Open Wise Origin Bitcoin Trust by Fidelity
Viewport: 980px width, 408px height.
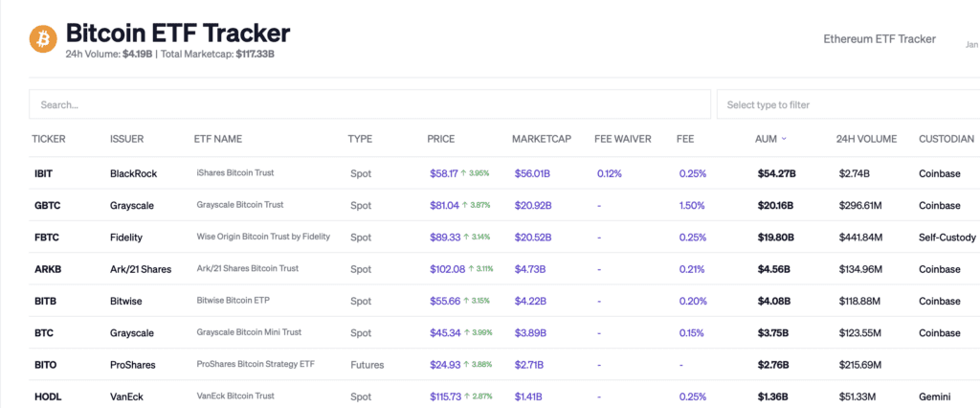[263, 237]
